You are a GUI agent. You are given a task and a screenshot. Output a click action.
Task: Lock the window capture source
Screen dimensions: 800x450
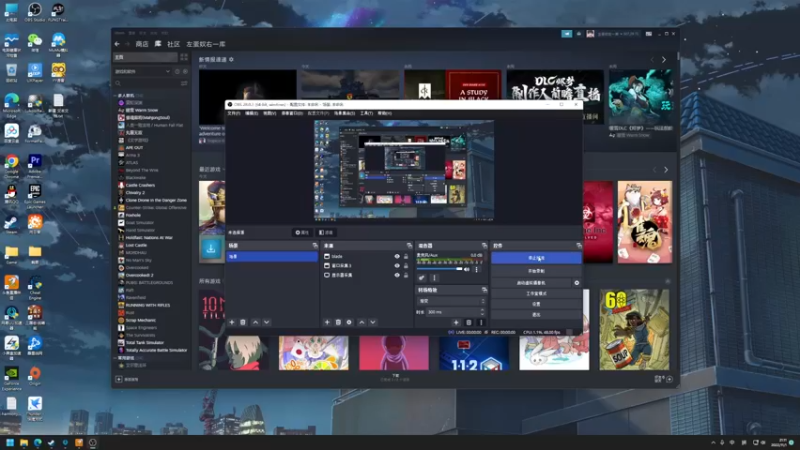tap(406, 266)
